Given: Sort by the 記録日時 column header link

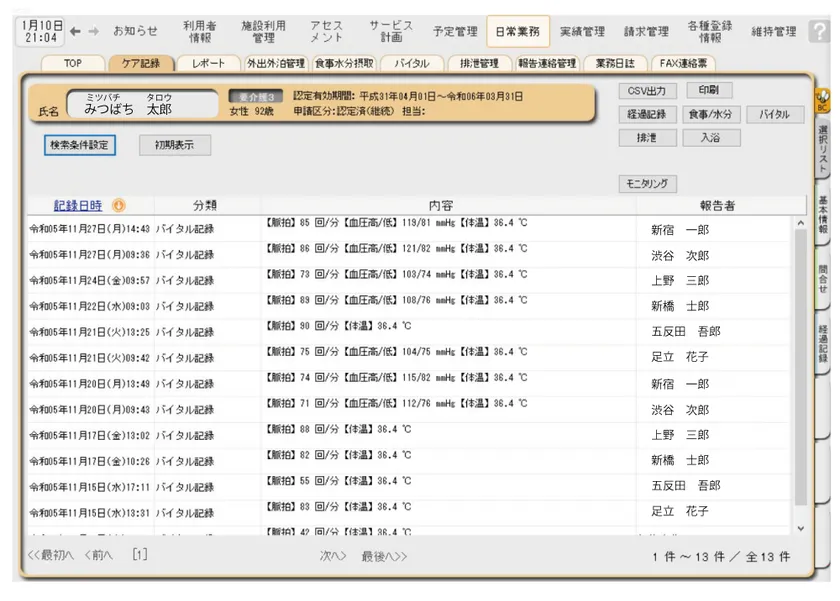Looking at the screenshot, I should 78,206.
